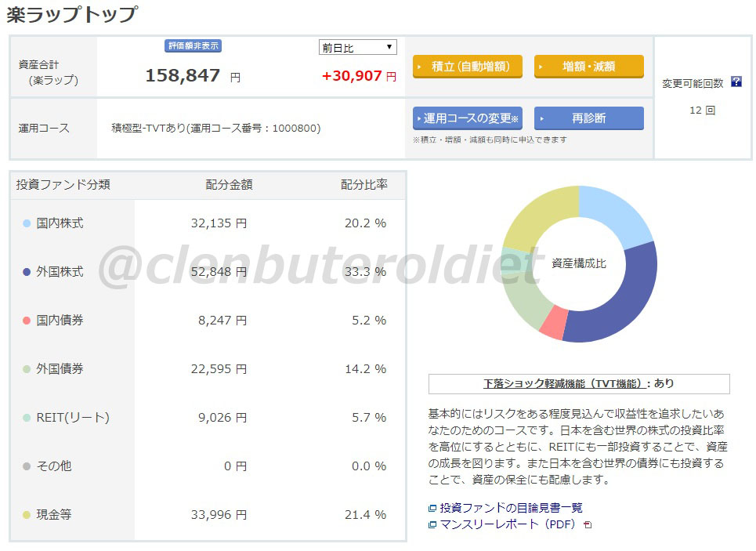Click the dark blue 外国株式 legend dot
756x551 pixels.
27,272
